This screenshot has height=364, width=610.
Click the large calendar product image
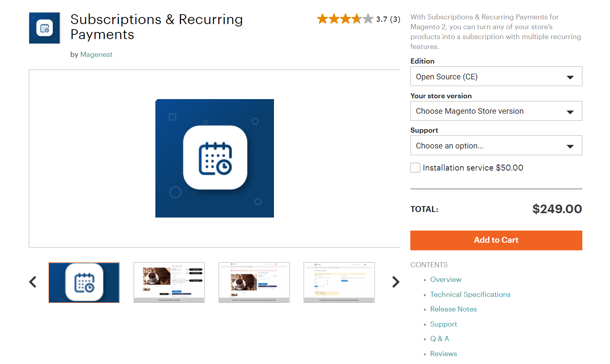coord(214,158)
